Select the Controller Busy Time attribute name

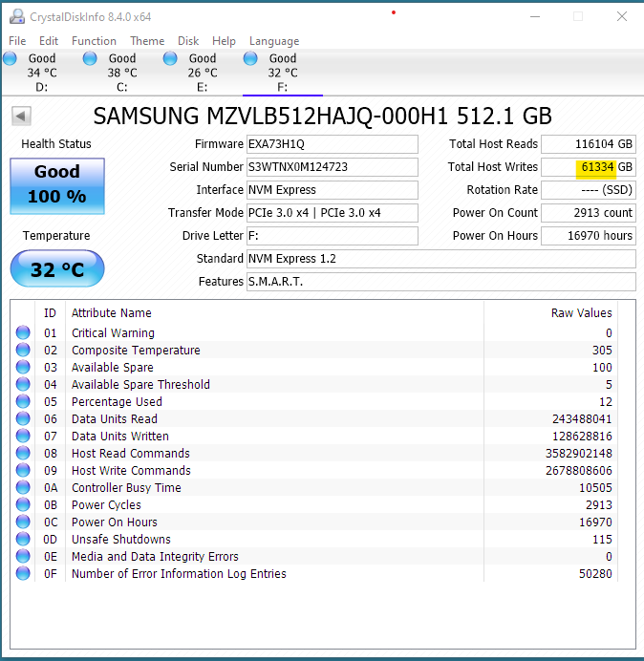tap(126, 488)
